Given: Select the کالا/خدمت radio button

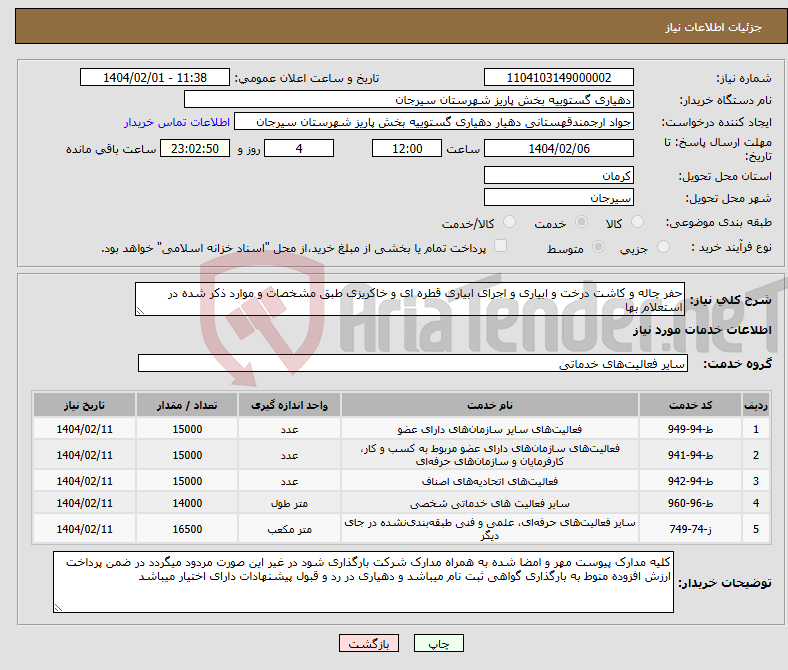Looking at the screenshot, I should [x=509, y=222].
